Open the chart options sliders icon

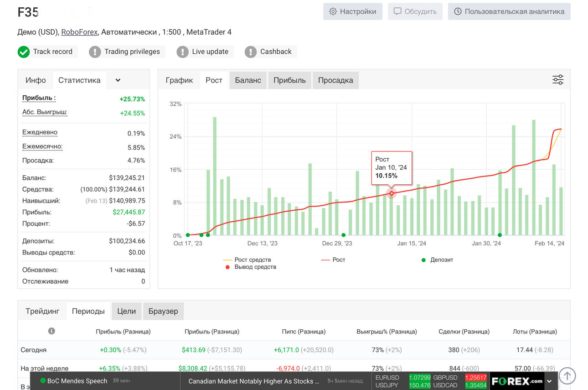click(x=558, y=80)
